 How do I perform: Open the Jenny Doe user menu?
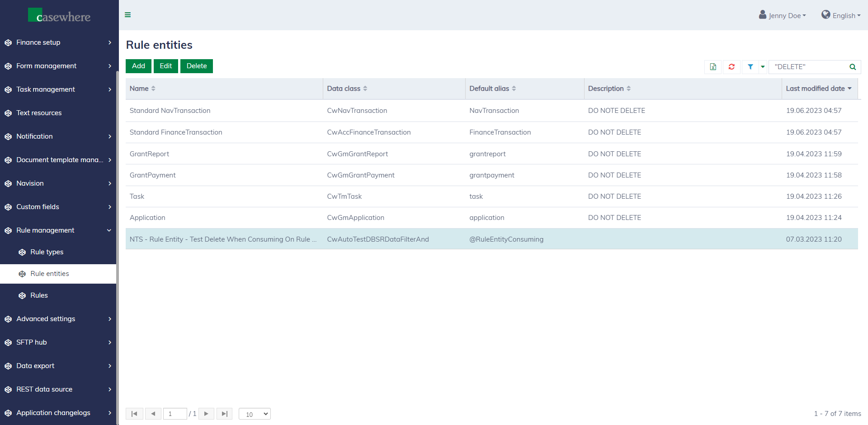[783, 15]
